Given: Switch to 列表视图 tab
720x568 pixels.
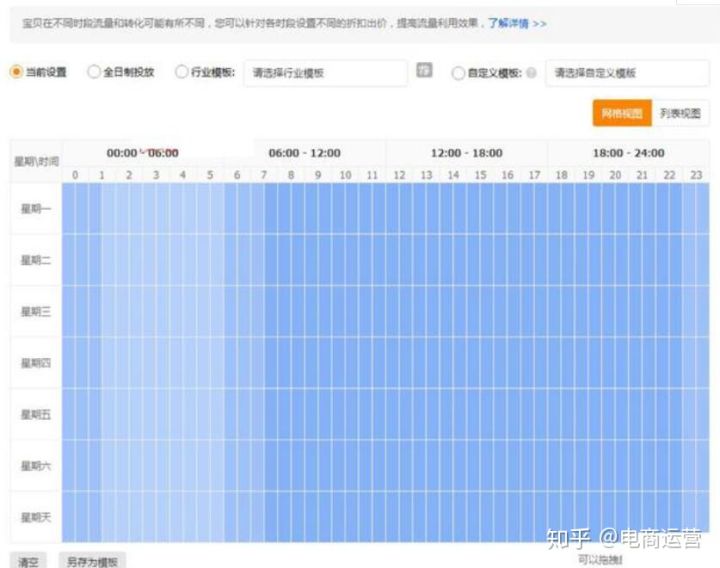Looking at the screenshot, I should pyautogui.click(x=680, y=114).
